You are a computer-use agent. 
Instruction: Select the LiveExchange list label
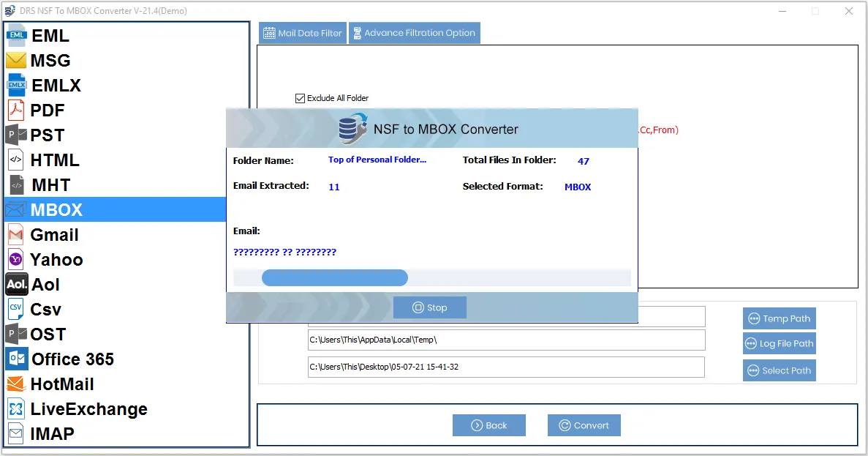(x=88, y=409)
